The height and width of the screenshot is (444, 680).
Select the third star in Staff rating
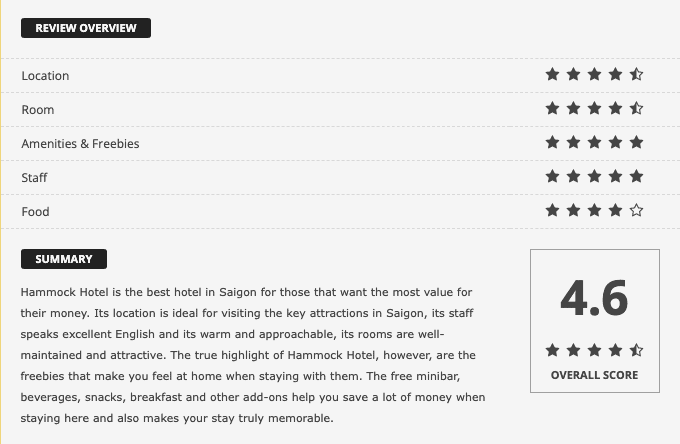[x=594, y=176]
